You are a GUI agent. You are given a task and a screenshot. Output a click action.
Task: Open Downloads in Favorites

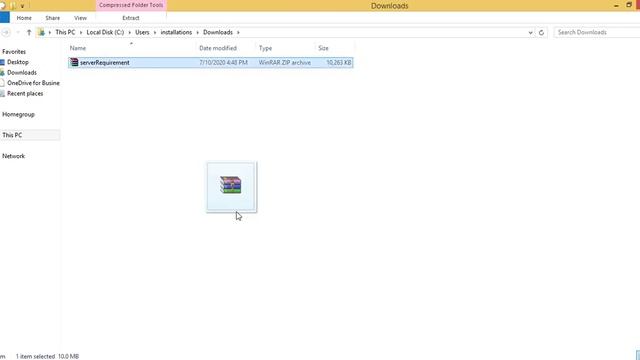[x=22, y=72]
